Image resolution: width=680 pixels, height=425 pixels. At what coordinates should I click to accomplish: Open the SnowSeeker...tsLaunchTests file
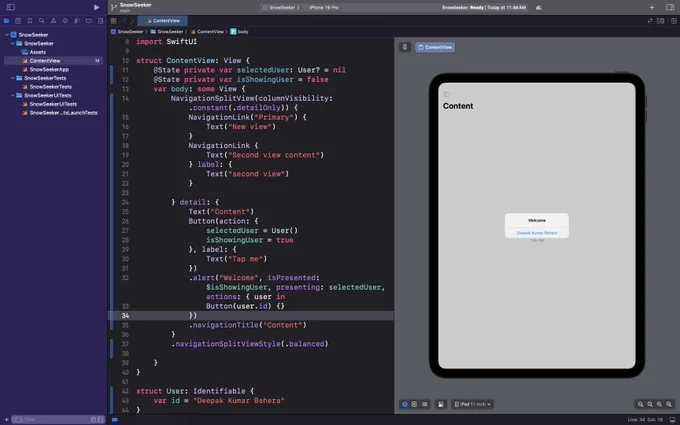60,113
